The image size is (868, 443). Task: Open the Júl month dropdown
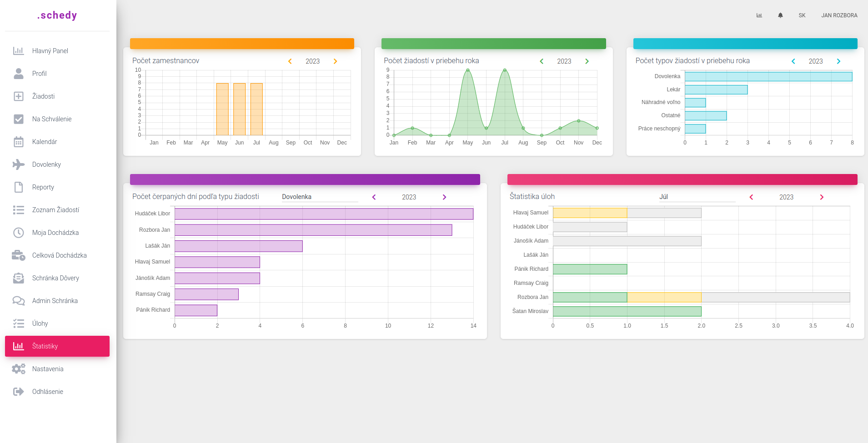click(x=697, y=197)
